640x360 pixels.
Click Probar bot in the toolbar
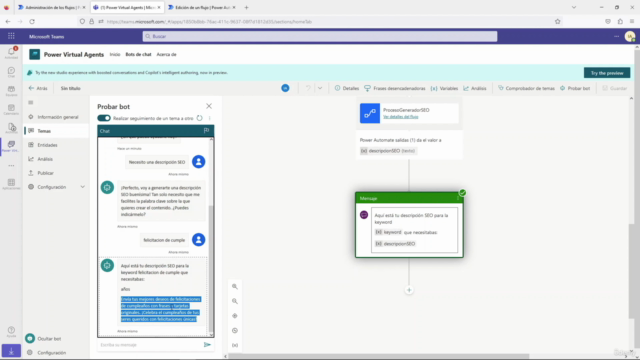click(x=575, y=88)
